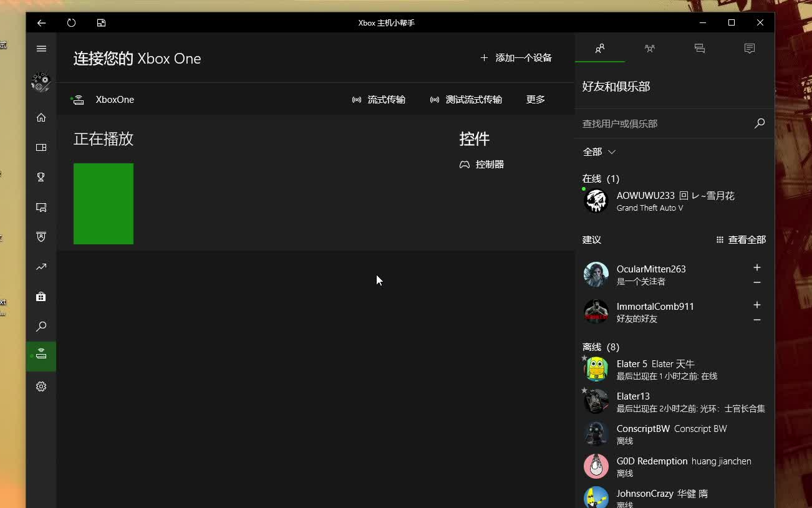
Task: Minimize the Xbox 主机小帮手 window
Action: [703, 23]
